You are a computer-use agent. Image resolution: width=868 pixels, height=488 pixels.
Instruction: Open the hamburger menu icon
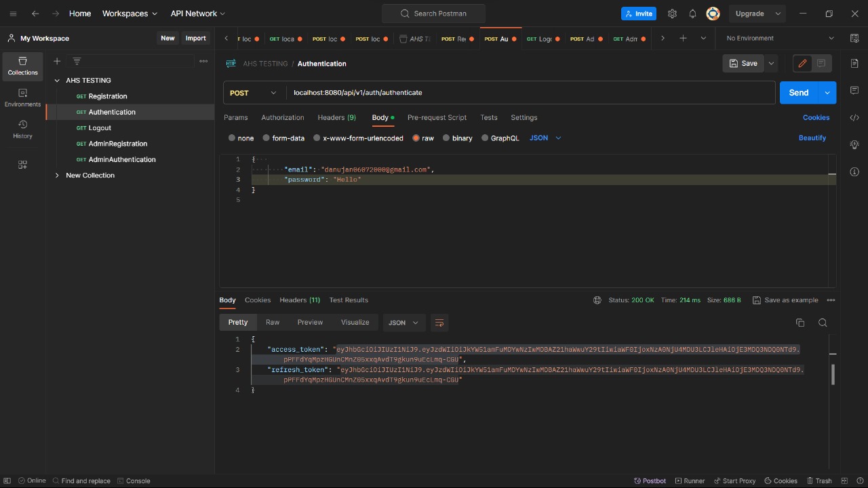coord(13,14)
